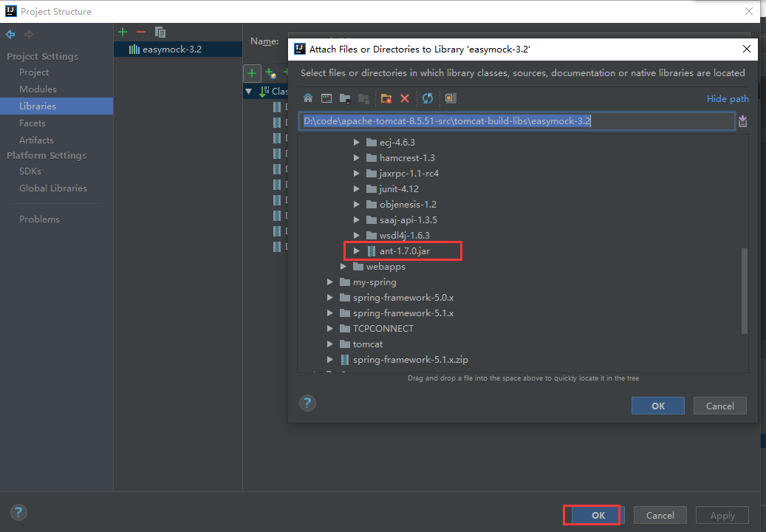Add library root from URL icon
This screenshot has height=532, width=766.
coord(270,74)
